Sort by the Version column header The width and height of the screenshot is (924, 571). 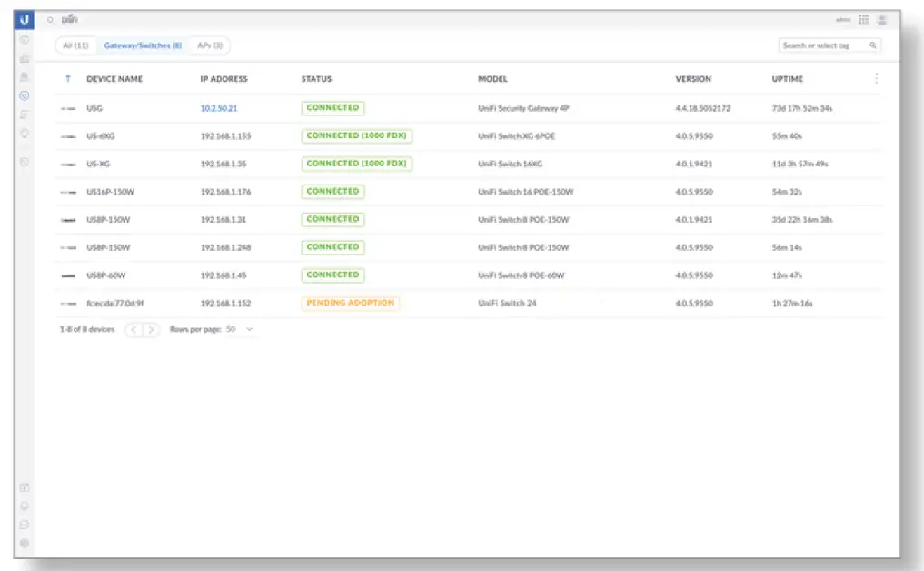coord(693,79)
